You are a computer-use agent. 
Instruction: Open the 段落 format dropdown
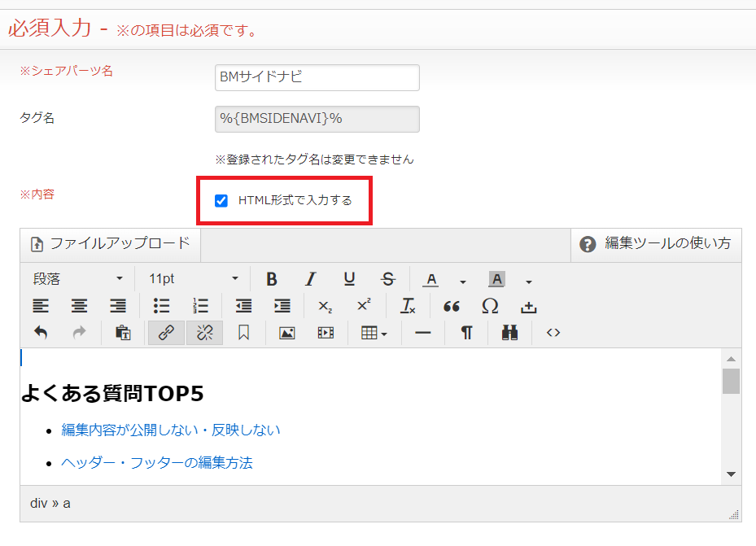[77, 279]
